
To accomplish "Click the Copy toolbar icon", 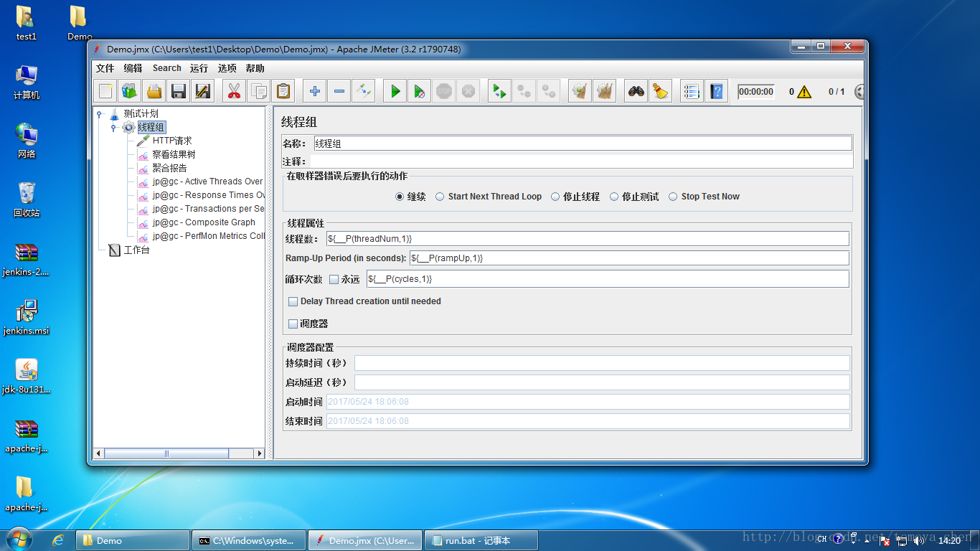I will click(x=258, y=91).
